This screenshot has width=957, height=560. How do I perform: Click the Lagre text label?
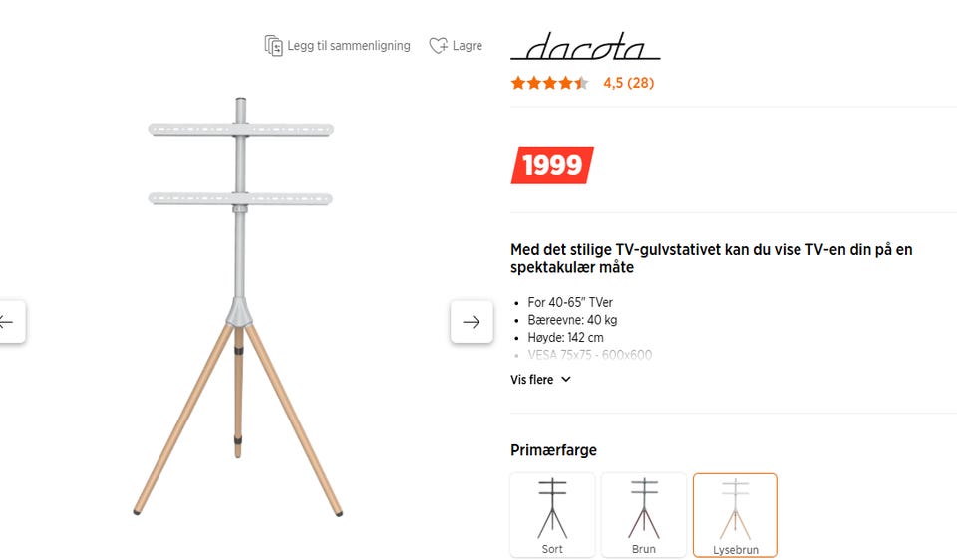pos(467,45)
